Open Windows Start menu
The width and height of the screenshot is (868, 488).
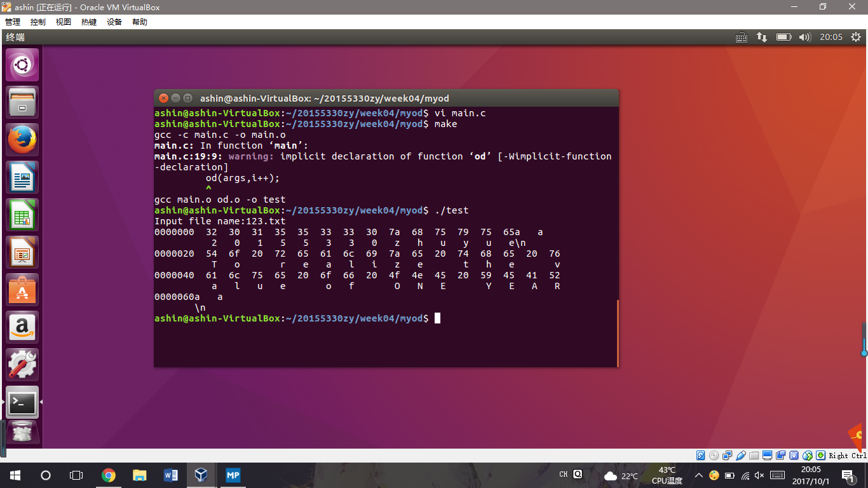[x=15, y=475]
